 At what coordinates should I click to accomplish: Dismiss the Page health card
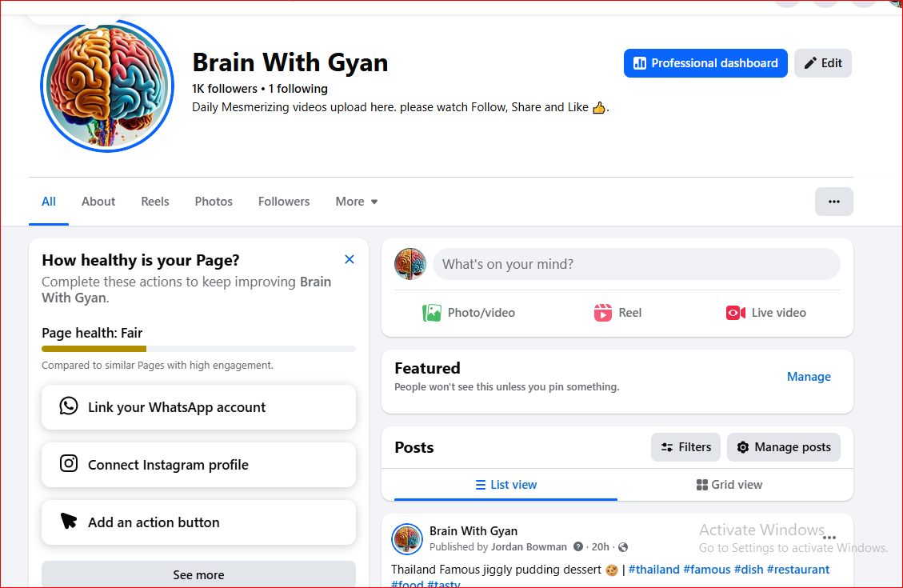(x=349, y=259)
